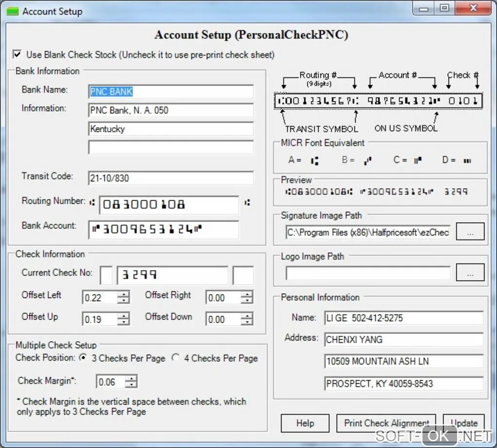Browse for the logo image file
Image resolution: width=497 pixels, height=448 pixels.
(x=470, y=273)
